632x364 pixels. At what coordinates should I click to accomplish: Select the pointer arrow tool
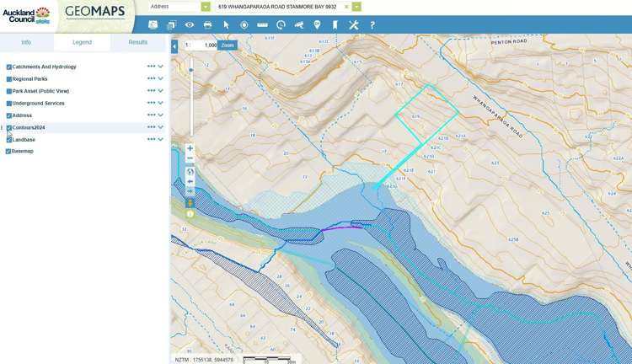(226, 25)
